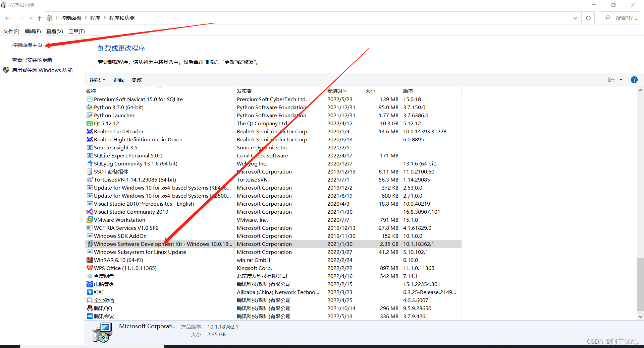Click version cell 16.8.30907.101
The image size is (644, 348).
pos(422,212)
